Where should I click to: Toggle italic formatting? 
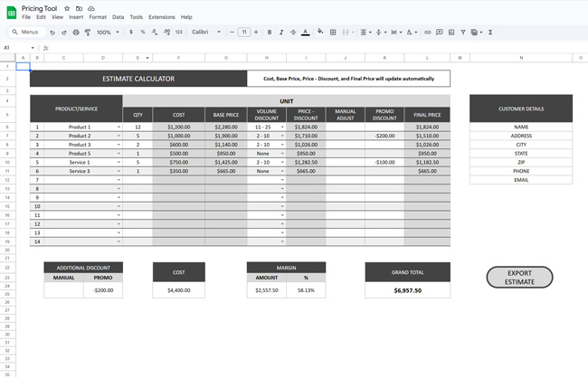[281, 33]
